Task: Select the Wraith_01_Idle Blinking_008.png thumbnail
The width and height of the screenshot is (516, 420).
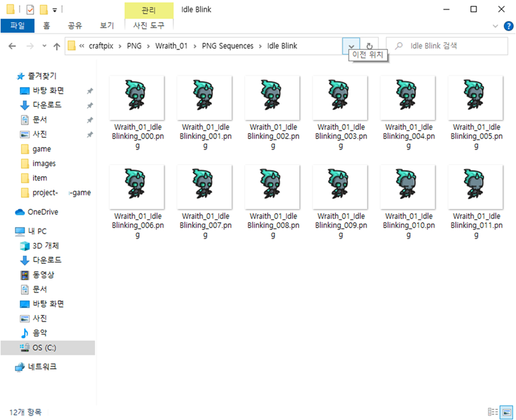Action: [273, 187]
